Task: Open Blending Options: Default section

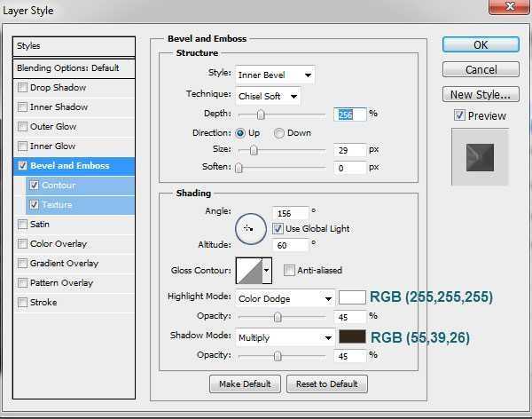Action: [67, 67]
